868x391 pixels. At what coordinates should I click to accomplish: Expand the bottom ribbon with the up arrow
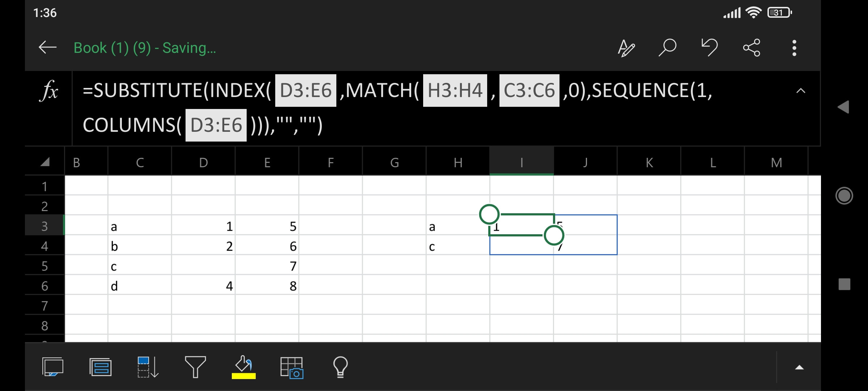click(799, 367)
